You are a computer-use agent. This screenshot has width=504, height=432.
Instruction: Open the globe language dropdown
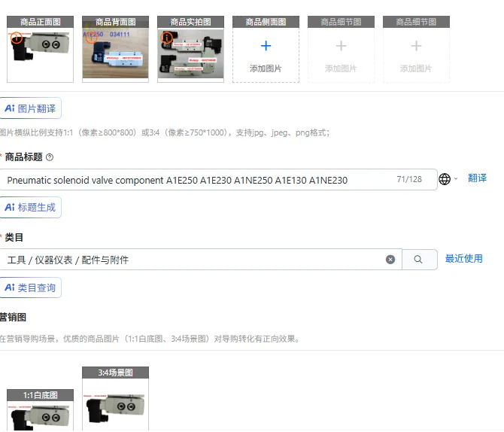[448, 179]
